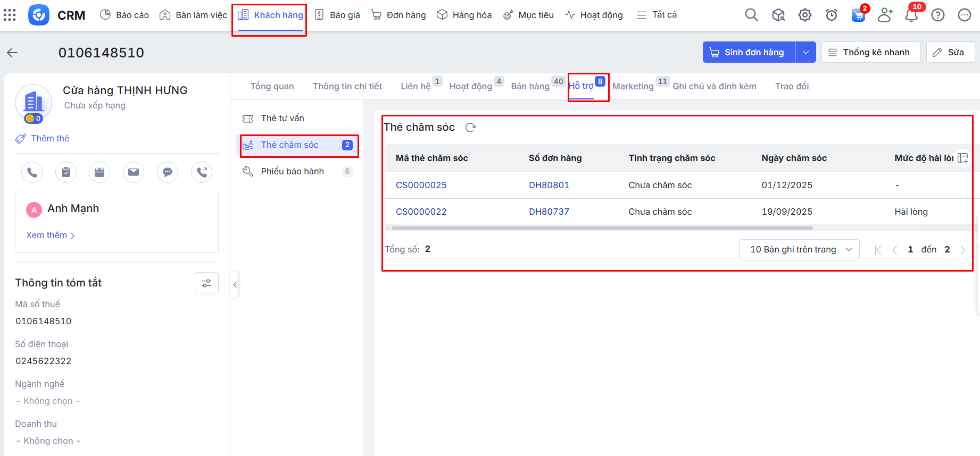Image resolution: width=980 pixels, height=456 pixels.
Task: Click the table horizontal scrollbar
Action: tap(601, 228)
